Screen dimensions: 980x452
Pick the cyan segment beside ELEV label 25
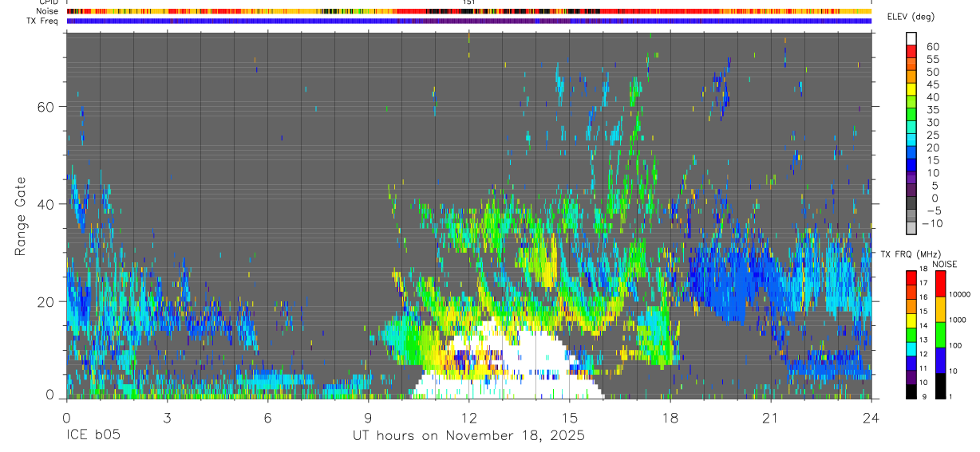[911, 140]
